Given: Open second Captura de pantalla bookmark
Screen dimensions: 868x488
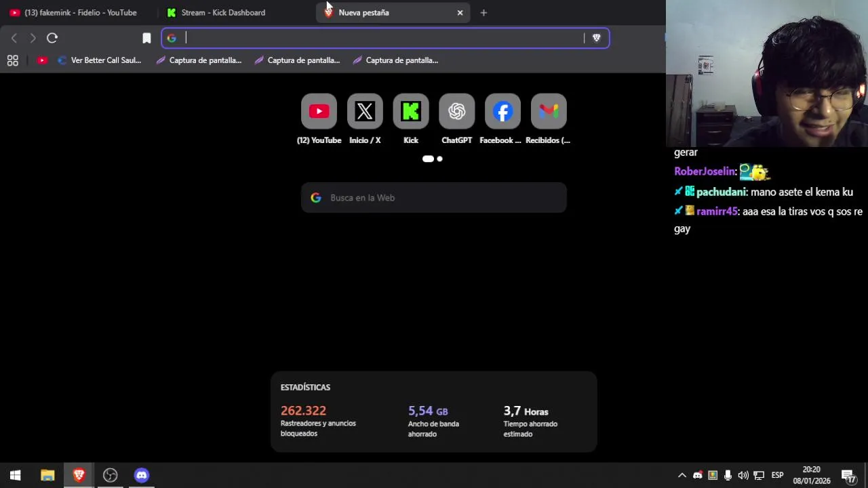Looking at the screenshot, I should (x=297, y=60).
